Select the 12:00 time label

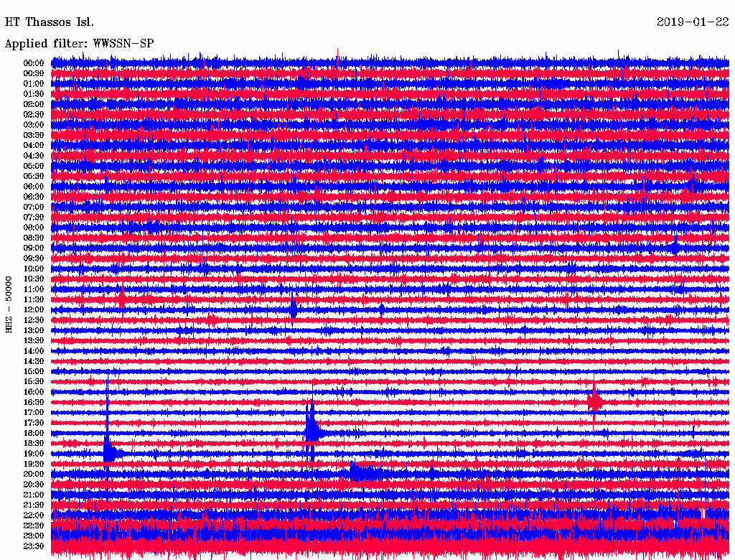[34, 309]
